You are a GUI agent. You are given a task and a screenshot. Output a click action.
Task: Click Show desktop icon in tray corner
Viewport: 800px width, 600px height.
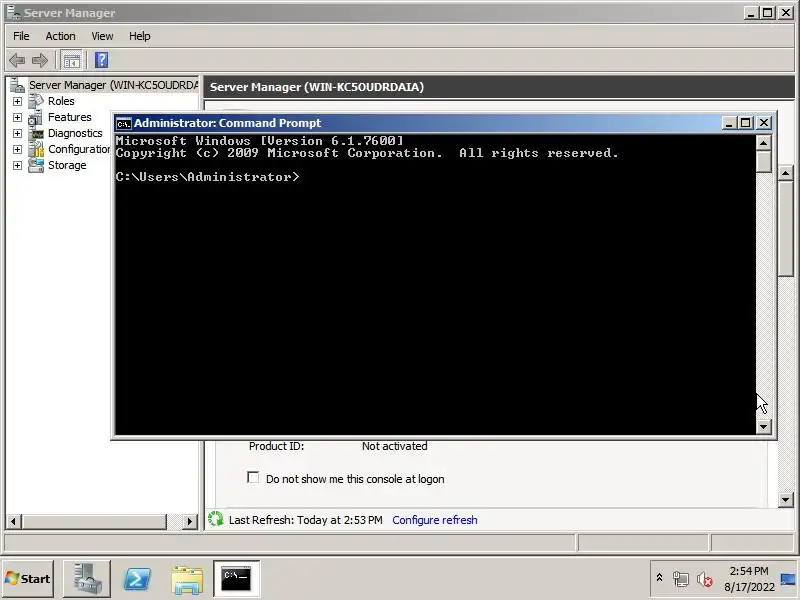[789, 579]
